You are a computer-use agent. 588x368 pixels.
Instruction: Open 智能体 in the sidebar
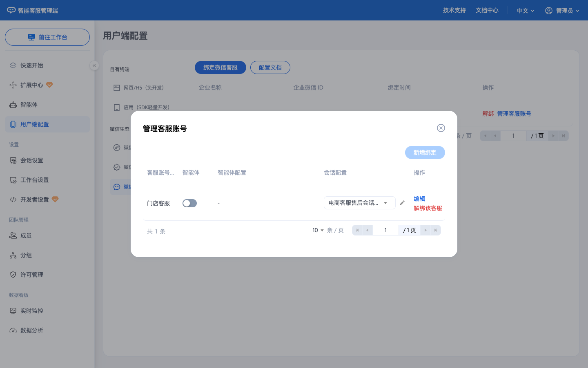point(47,105)
